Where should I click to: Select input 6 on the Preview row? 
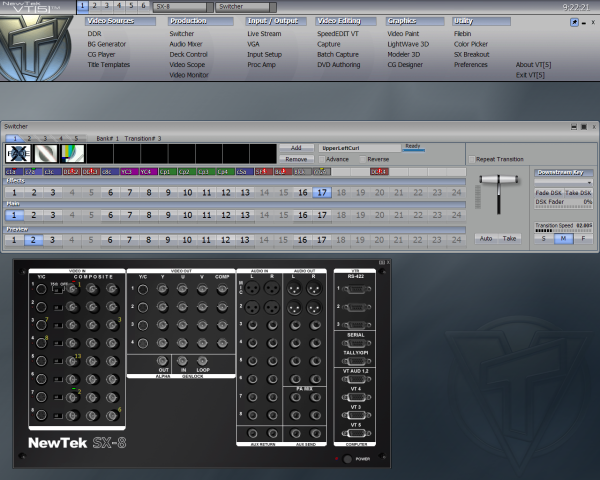point(110,240)
